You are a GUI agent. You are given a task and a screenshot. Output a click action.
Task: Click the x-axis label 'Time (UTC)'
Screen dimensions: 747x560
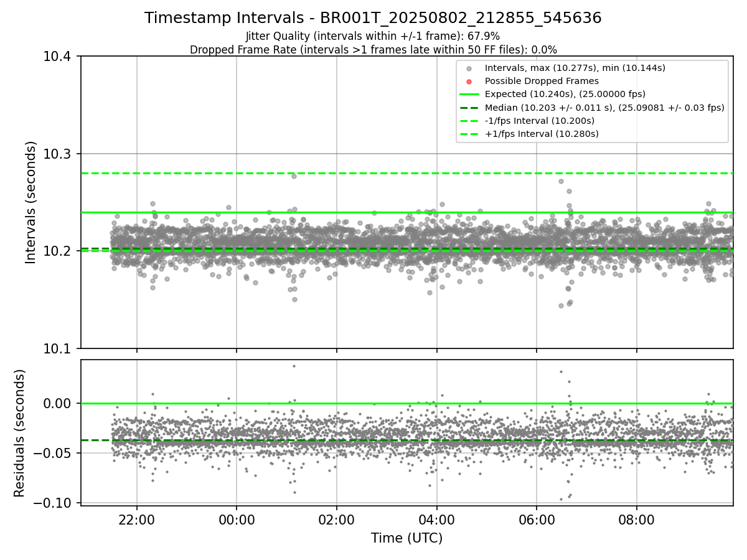[406, 538]
